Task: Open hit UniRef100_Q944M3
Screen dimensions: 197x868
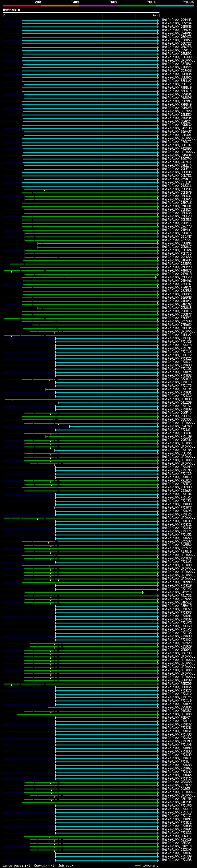Action: pyautogui.click(x=177, y=20)
